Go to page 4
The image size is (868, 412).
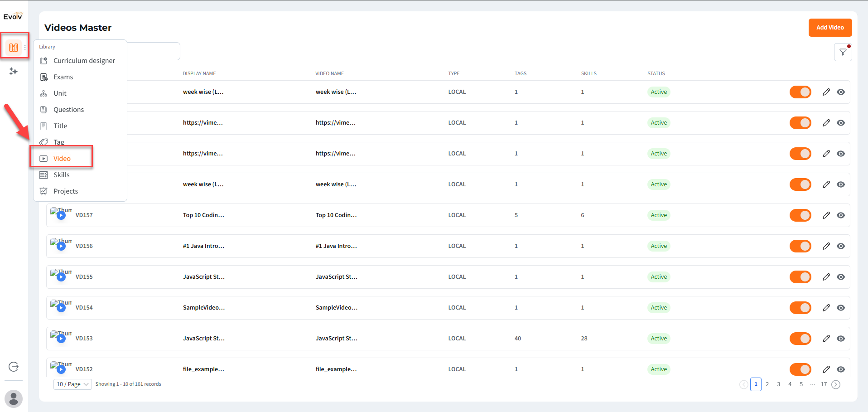[790, 384]
